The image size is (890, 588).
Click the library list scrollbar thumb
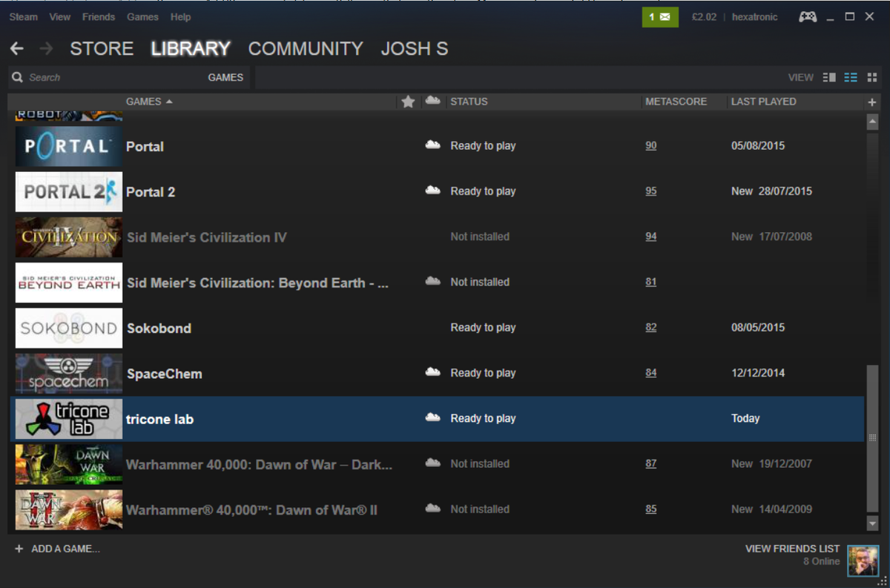pos(872,437)
